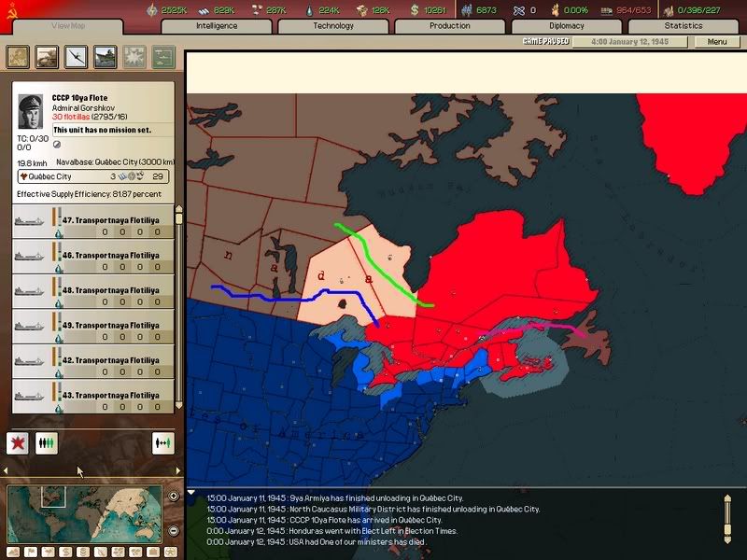This screenshot has width=747, height=560.
Task: Click the right arrow below fleet buttons
Action: pos(178,470)
